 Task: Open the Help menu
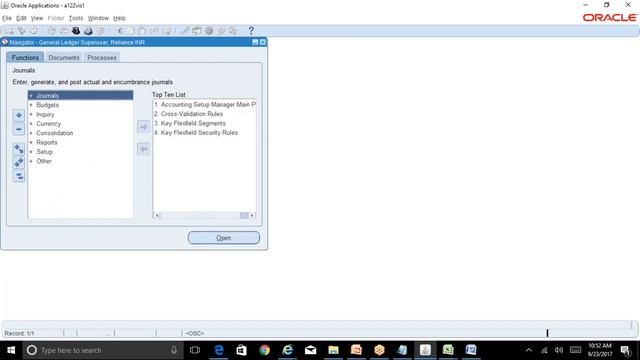[119, 18]
